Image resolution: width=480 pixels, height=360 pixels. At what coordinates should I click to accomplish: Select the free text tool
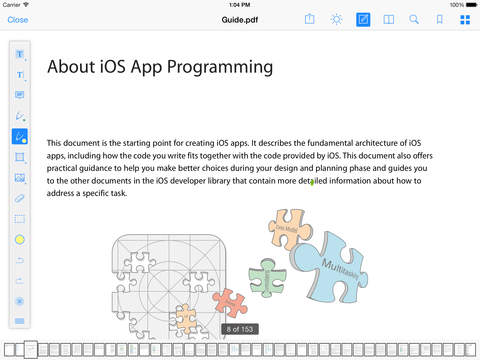pyautogui.click(x=20, y=75)
